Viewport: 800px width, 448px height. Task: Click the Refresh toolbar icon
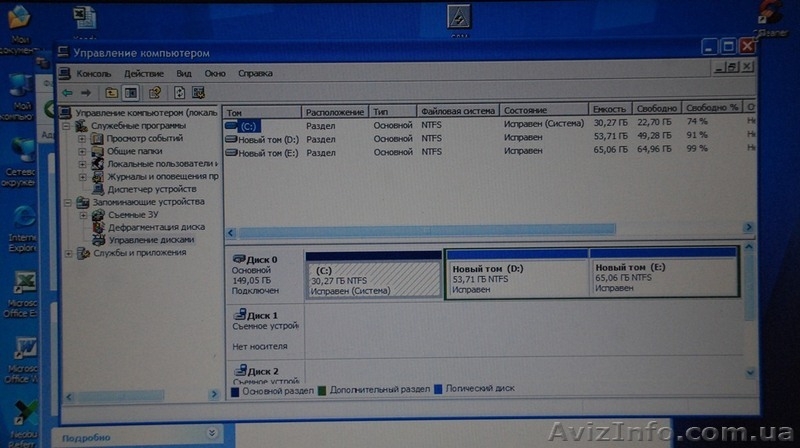tap(179, 92)
